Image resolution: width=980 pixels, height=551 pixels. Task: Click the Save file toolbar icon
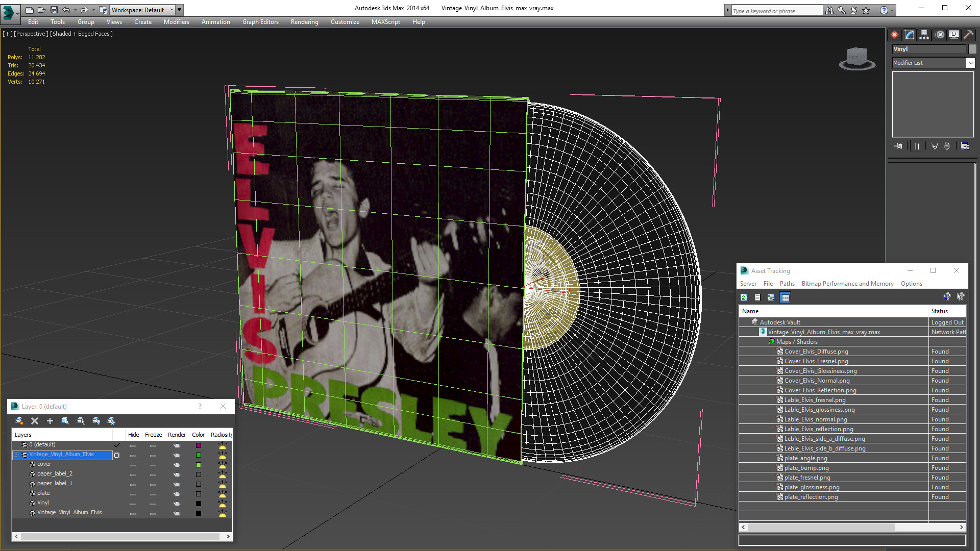54,10
